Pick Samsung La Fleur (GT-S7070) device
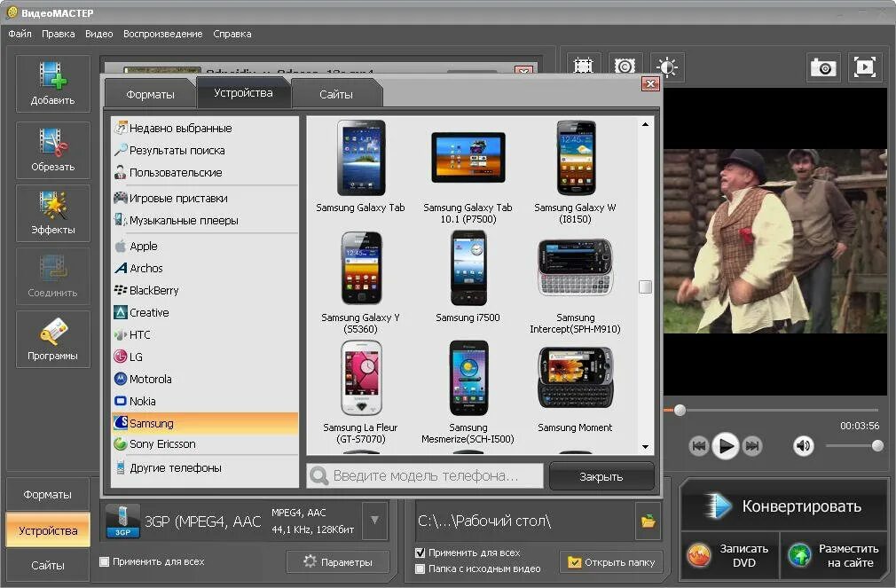 pos(360,393)
